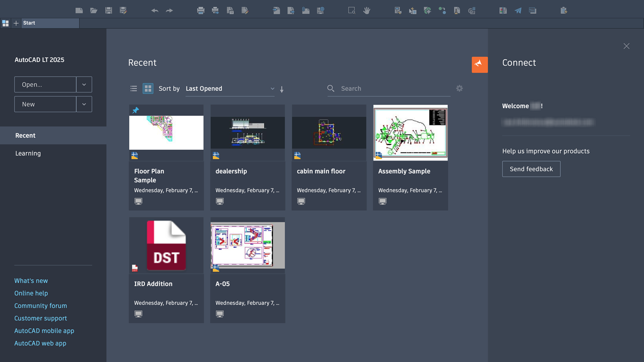The height and width of the screenshot is (362, 644).
Task: Add a new tab with plus
Action: point(16,23)
